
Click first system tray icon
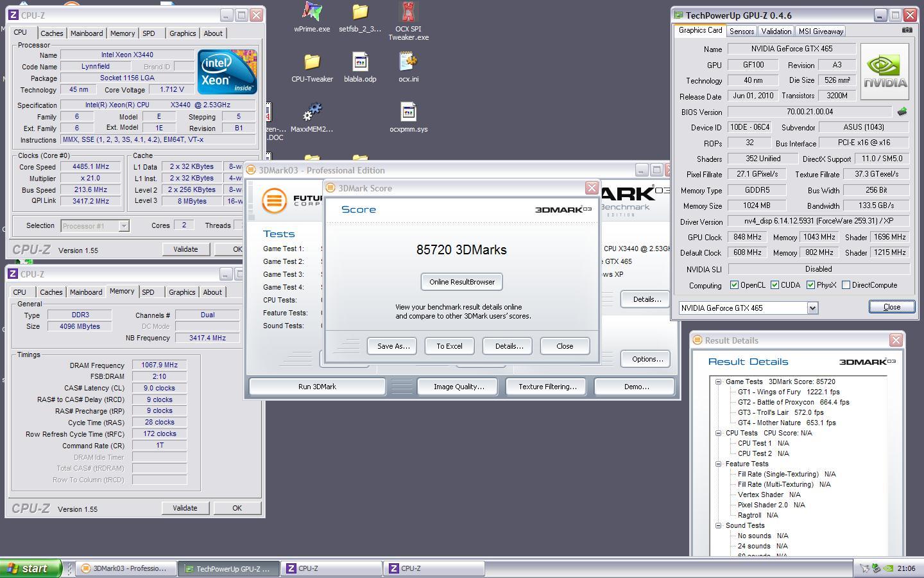(x=864, y=568)
